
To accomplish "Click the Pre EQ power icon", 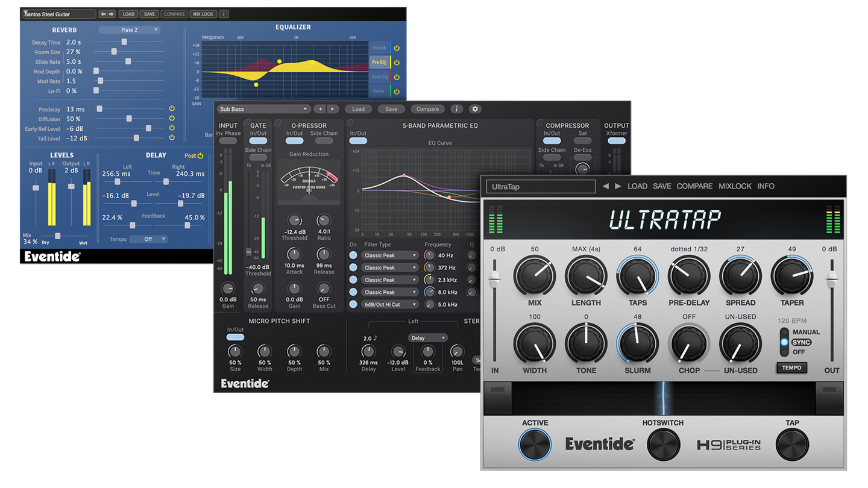I will [x=396, y=62].
